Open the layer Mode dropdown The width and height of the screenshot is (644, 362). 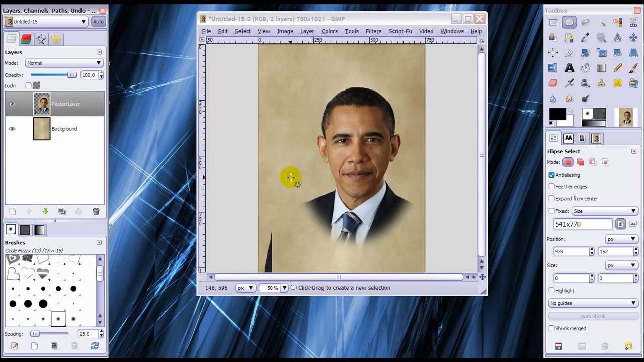coord(64,63)
